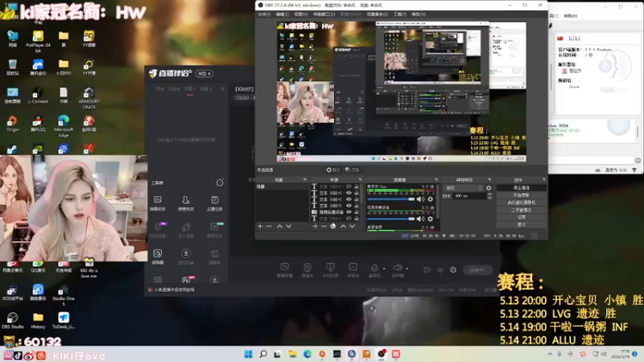Screen dimensions: 644x362
Task: Click 工作室模式 button in OBS controls
Action: tap(521, 210)
